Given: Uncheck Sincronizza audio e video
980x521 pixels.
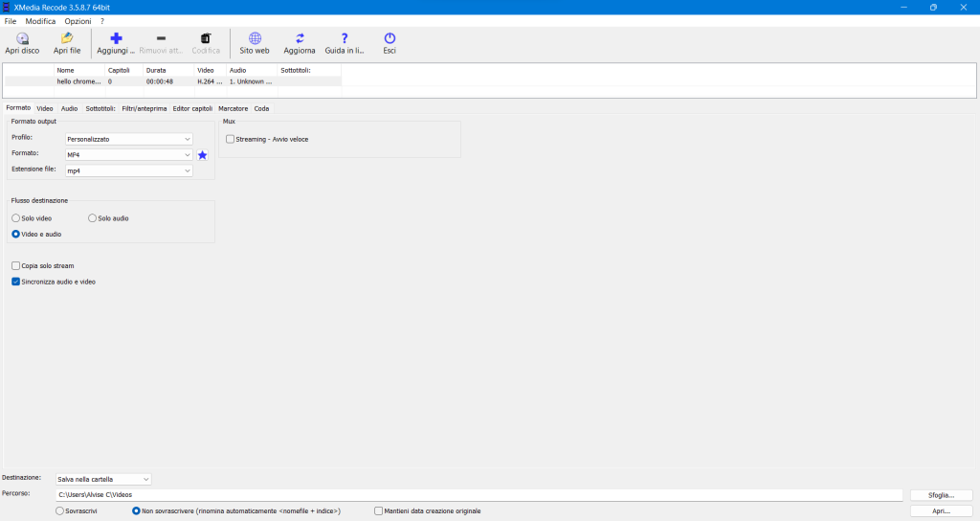Looking at the screenshot, I should pos(15,282).
